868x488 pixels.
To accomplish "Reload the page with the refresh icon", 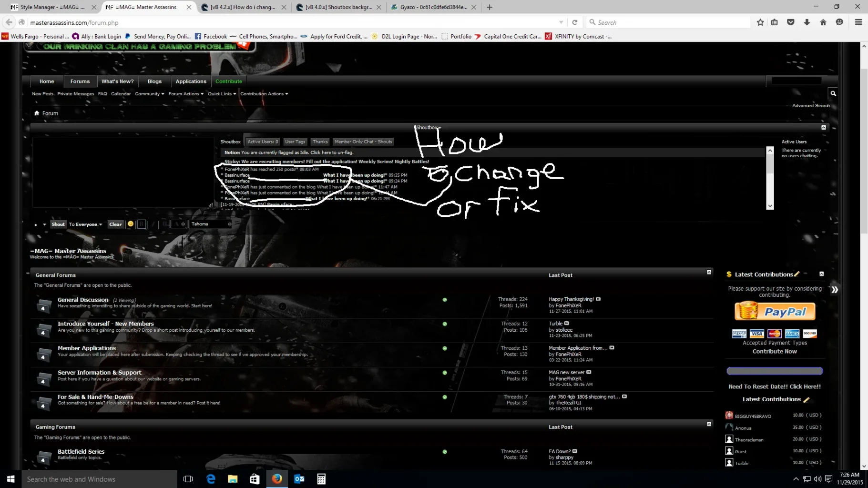I will point(575,22).
